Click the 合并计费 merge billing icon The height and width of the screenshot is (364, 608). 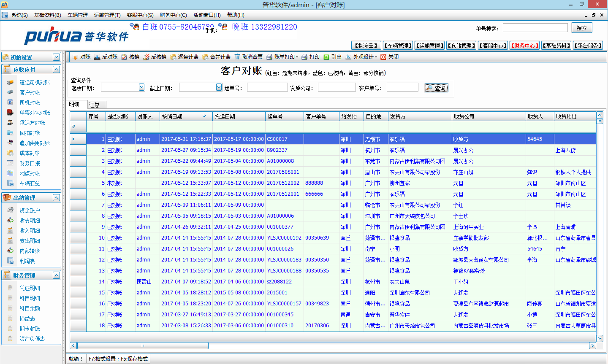pyautogui.click(x=205, y=57)
